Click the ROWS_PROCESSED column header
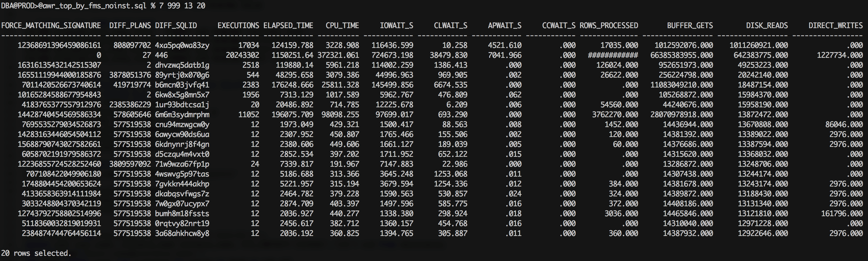Screen dimensions: 868x261 click(609, 26)
